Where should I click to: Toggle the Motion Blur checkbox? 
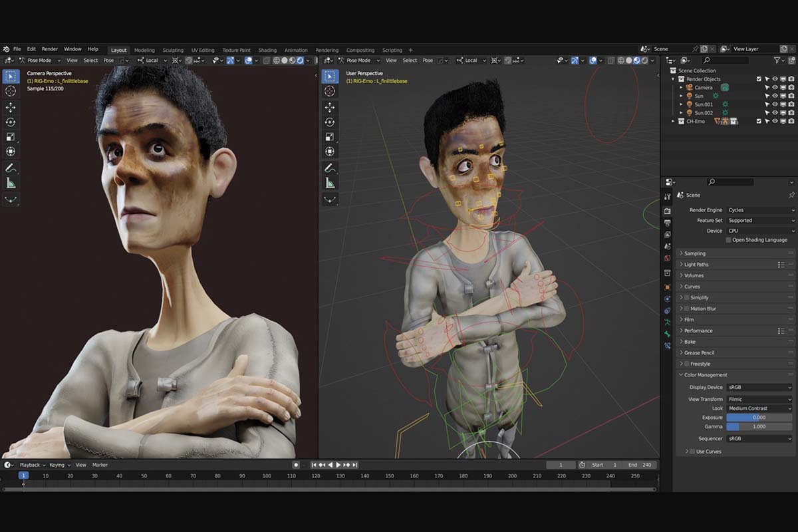click(x=687, y=309)
